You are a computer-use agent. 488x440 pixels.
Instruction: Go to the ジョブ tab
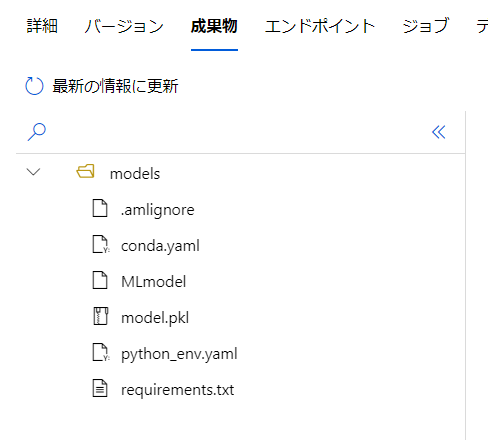coord(425,26)
